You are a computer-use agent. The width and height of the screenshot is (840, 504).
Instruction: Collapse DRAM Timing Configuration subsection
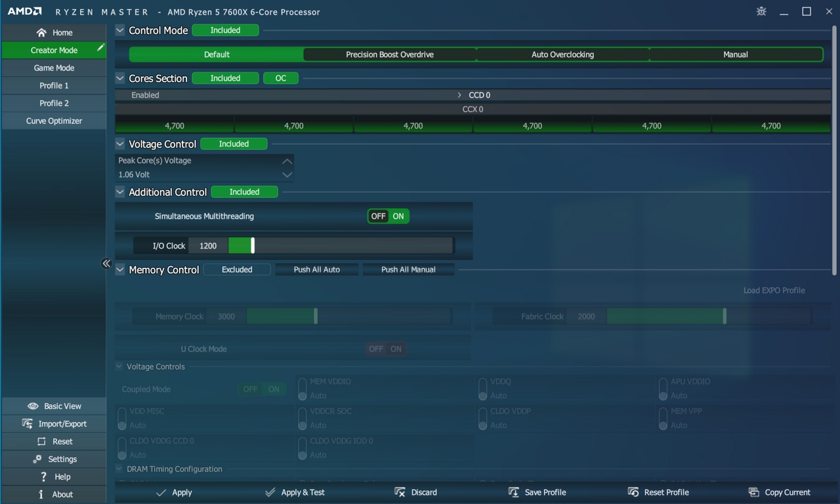(119, 469)
